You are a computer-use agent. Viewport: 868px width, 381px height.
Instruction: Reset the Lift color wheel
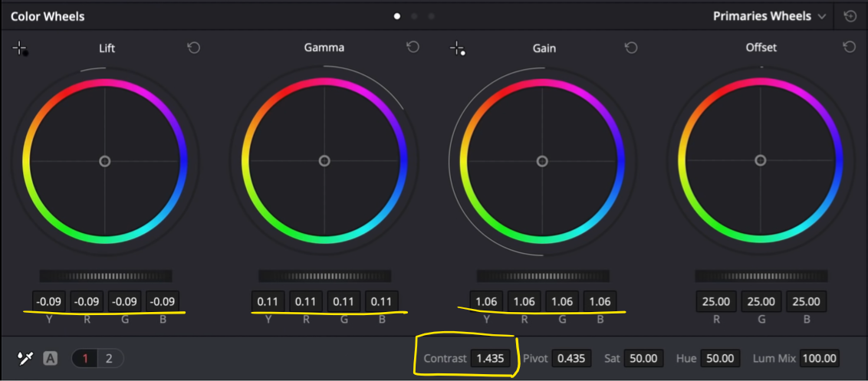click(193, 48)
